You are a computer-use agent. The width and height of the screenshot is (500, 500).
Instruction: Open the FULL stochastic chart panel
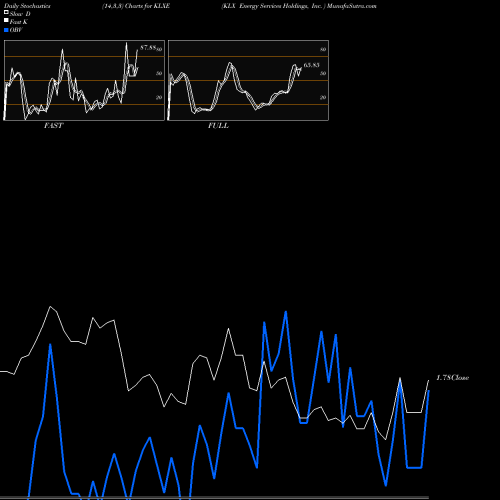pyautogui.click(x=248, y=80)
